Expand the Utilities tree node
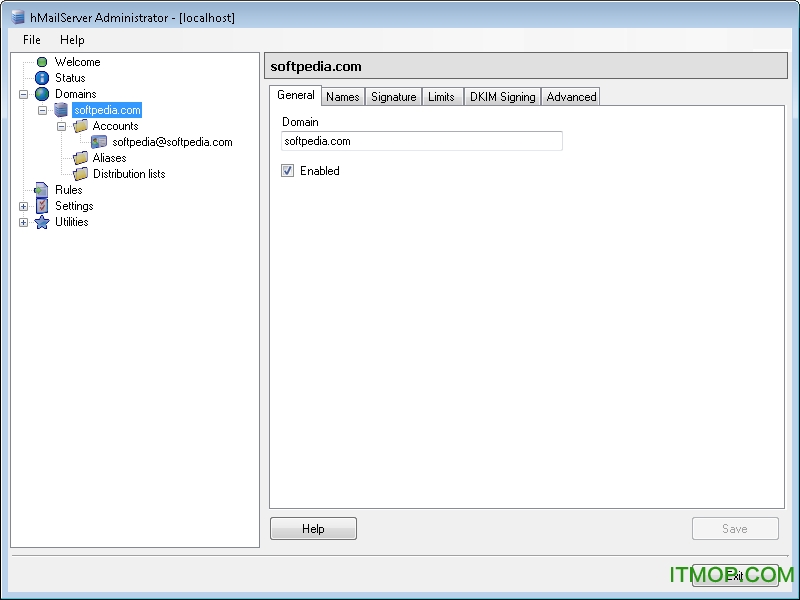Image resolution: width=800 pixels, height=600 pixels. tap(24, 222)
